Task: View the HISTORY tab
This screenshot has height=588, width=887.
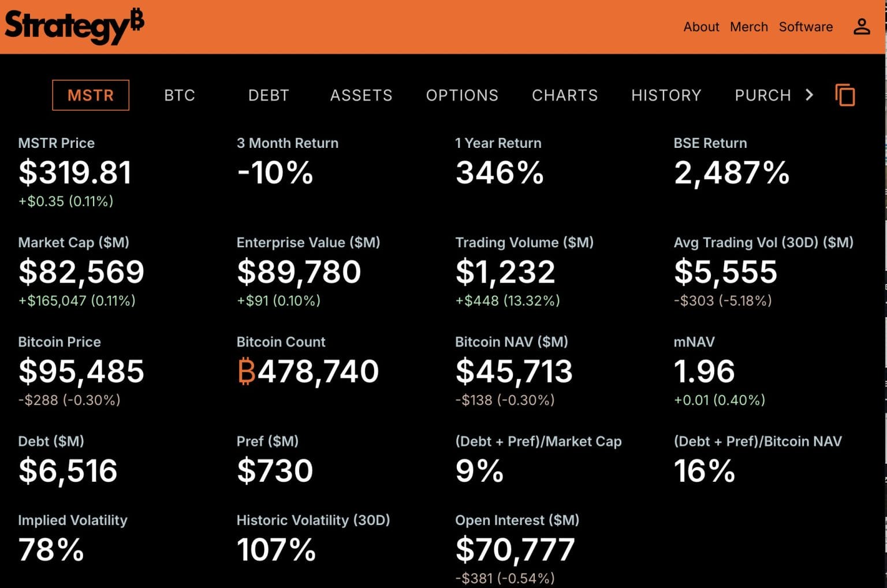Action: 666,95
